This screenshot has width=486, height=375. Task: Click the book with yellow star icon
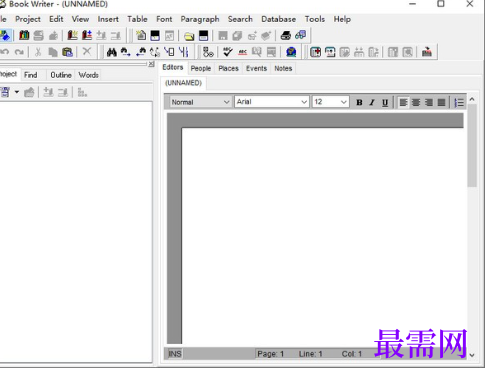[72, 35]
